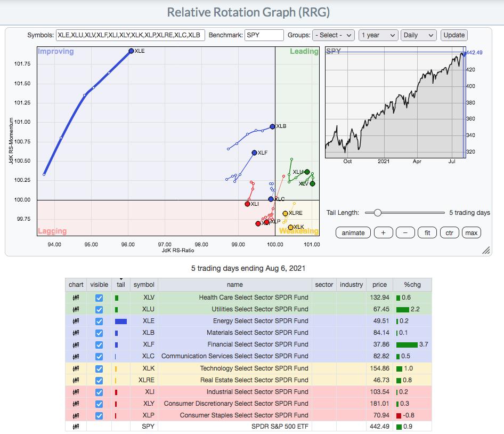Open chart icon for XLK row
The width and height of the screenshot is (504, 434).
click(76, 369)
